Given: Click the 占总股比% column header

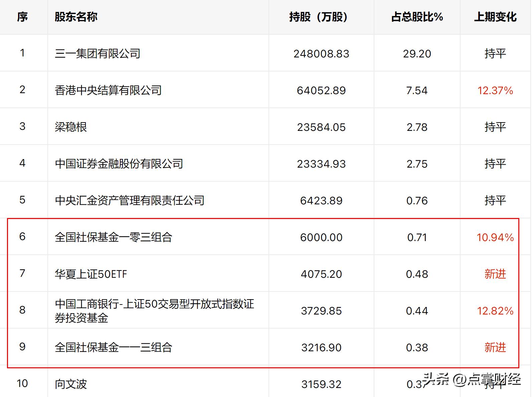Looking at the screenshot, I should pos(417,17).
